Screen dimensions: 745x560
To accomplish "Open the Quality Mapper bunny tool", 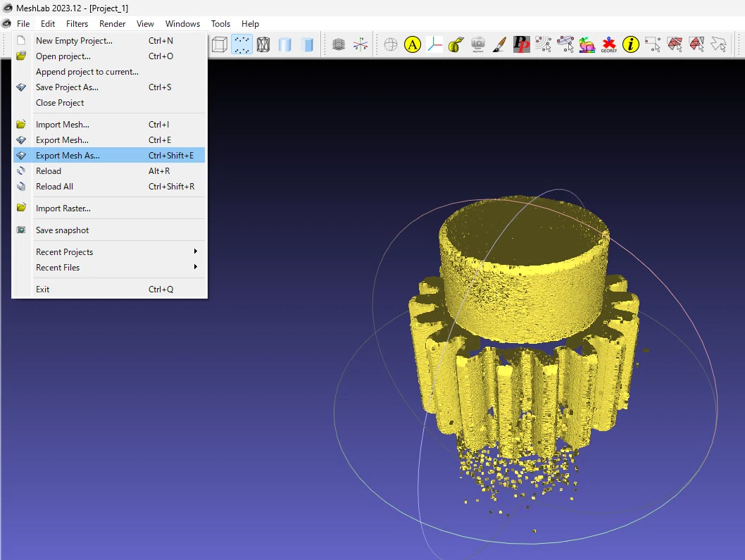I will pyautogui.click(x=587, y=44).
